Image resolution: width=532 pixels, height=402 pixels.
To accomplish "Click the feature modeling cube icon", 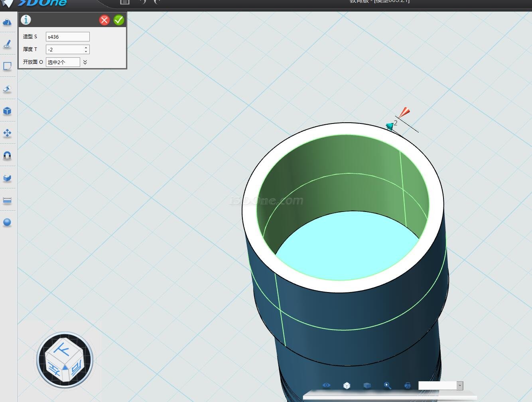I will 7,111.
